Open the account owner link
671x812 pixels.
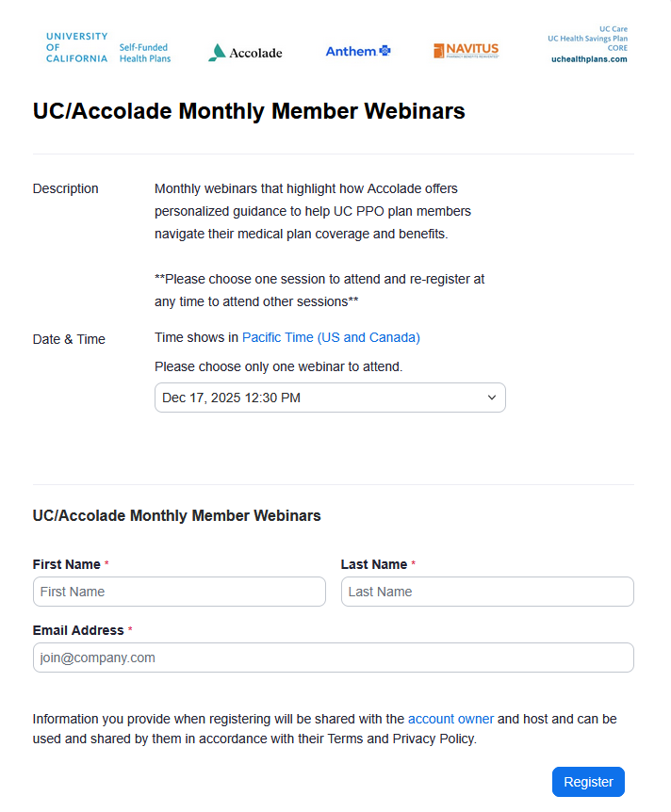450,719
